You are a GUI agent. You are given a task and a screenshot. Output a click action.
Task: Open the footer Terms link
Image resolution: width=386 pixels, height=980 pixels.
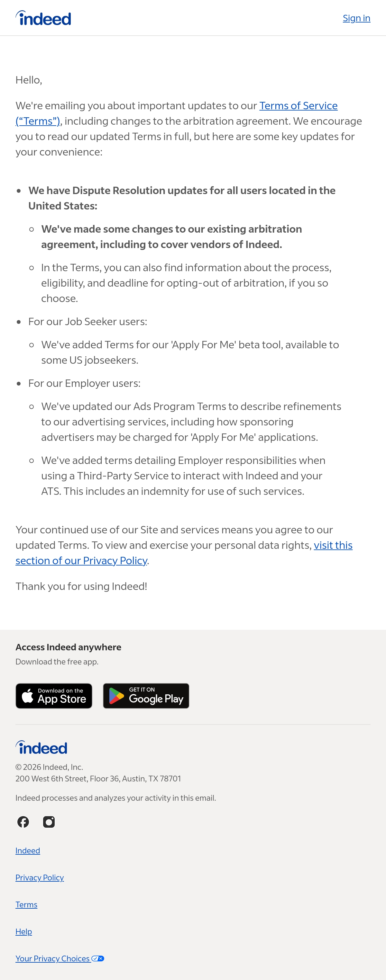tap(26, 905)
